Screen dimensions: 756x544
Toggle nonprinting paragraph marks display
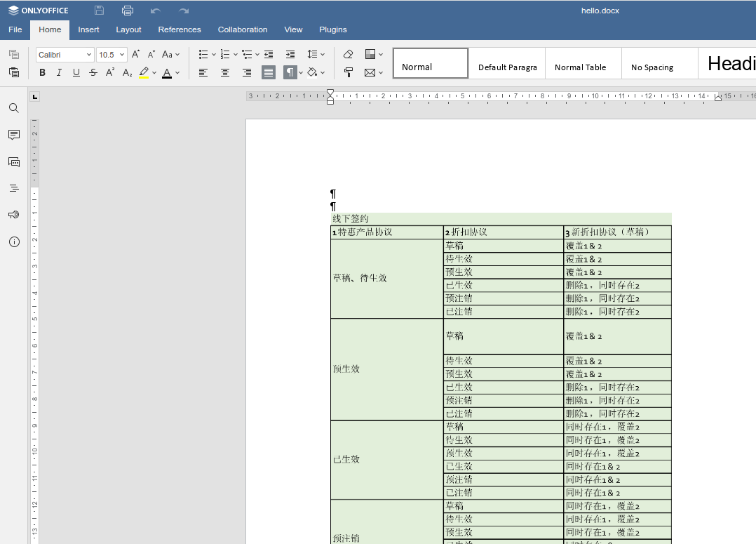point(290,72)
